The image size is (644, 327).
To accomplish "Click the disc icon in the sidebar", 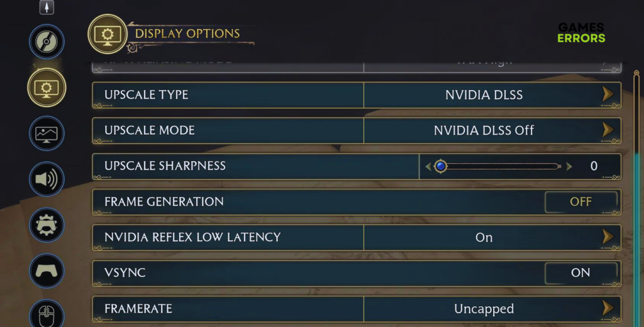I will (47, 42).
